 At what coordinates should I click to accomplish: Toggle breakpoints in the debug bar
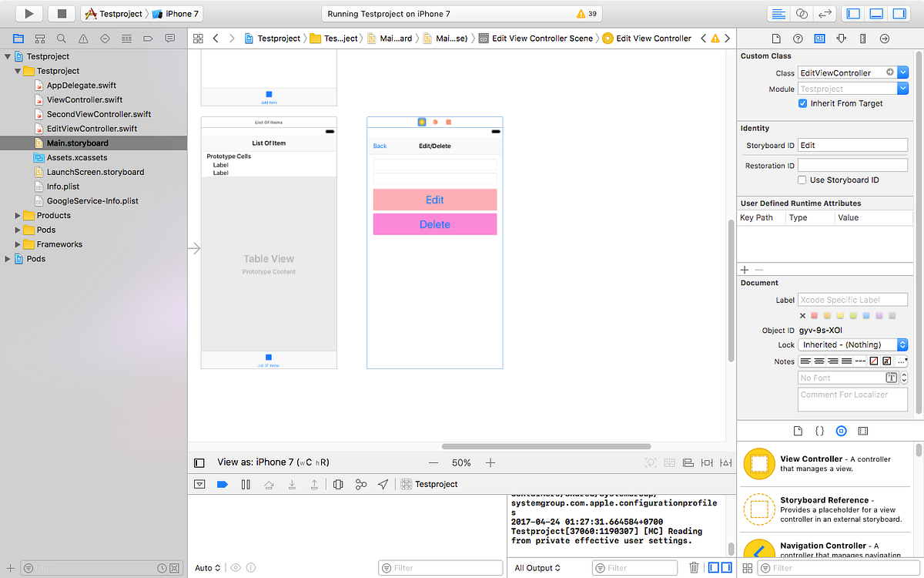pos(221,486)
